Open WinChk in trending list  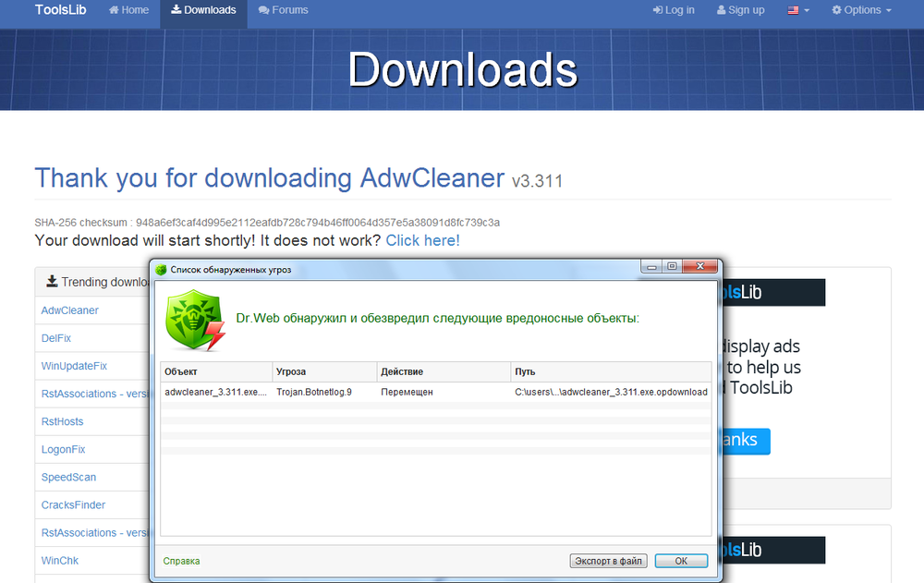[59, 560]
